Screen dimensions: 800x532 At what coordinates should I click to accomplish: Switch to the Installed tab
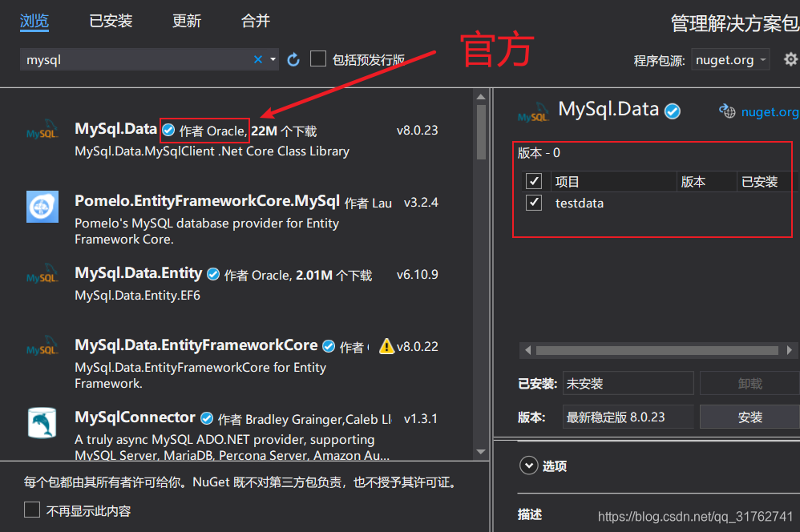pos(110,21)
